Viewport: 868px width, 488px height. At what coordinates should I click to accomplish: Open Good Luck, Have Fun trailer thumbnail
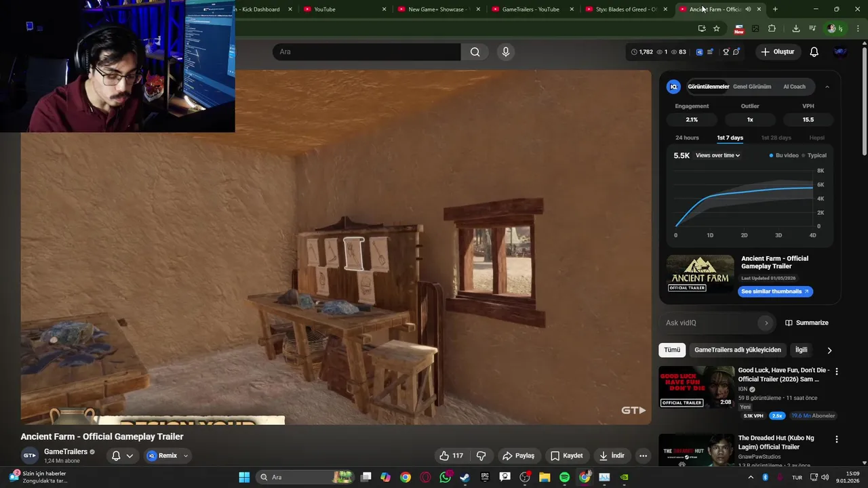(696, 387)
